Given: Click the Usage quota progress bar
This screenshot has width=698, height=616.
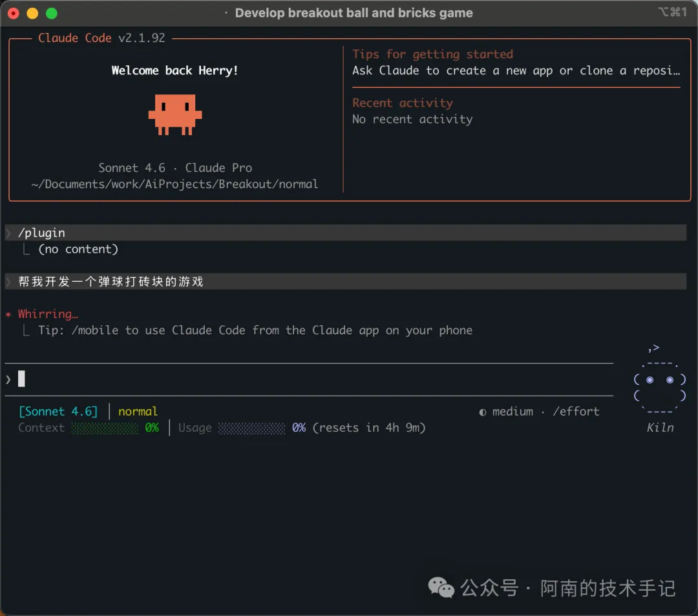Looking at the screenshot, I should (251, 428).
